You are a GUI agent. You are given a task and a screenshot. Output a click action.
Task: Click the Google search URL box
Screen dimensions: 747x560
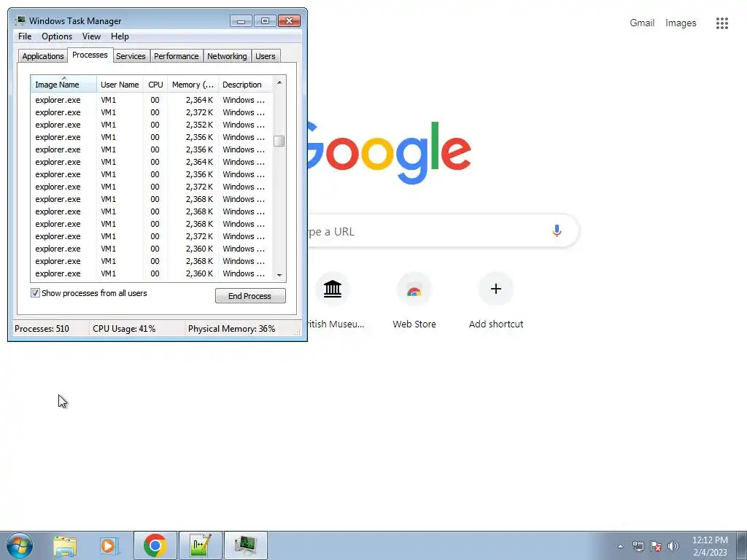(x=443, y=231)
